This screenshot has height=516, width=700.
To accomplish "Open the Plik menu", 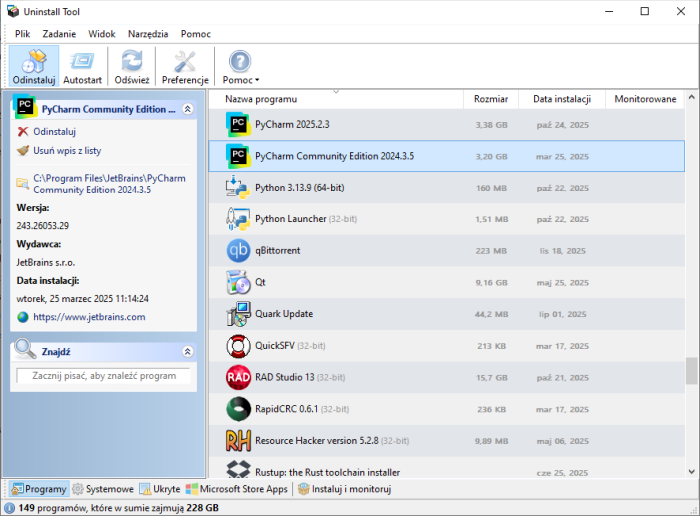I will coord(22,34).
